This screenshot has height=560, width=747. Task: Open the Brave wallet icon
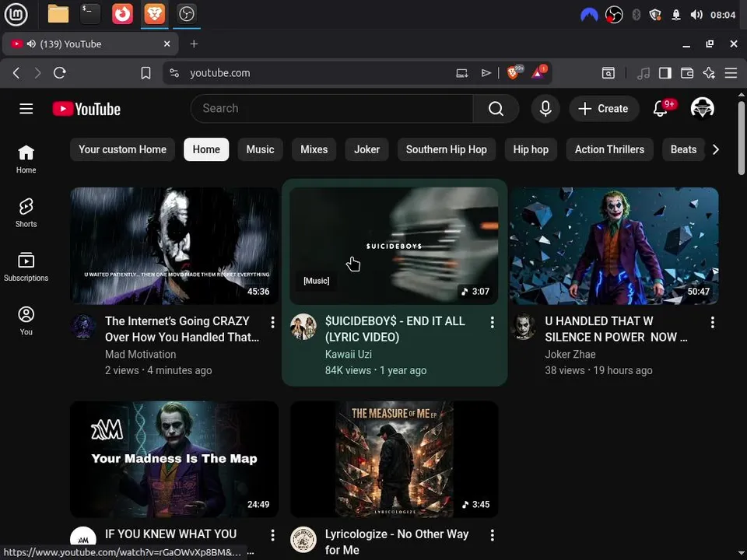click(687, 73)
